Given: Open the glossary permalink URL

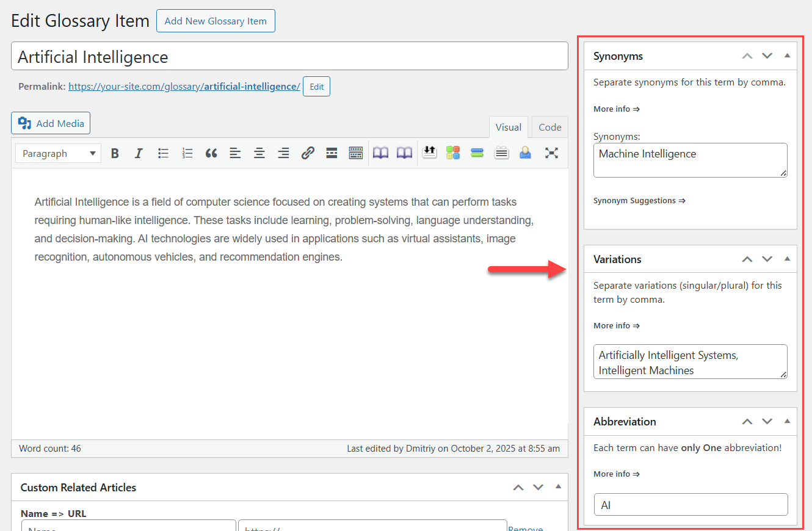Looking at the screenshot, I should click(x=184, y=87).
